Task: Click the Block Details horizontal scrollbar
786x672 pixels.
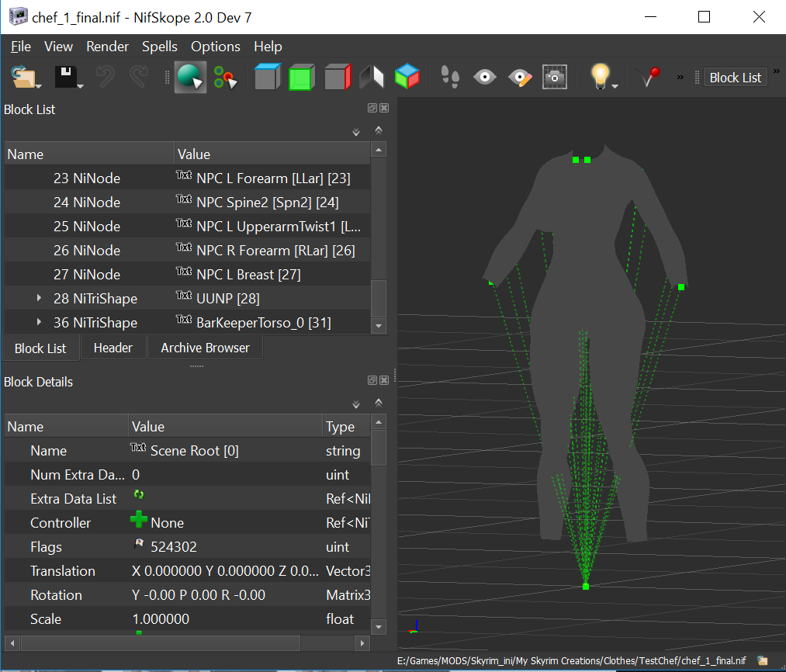Action: (161, 643)
